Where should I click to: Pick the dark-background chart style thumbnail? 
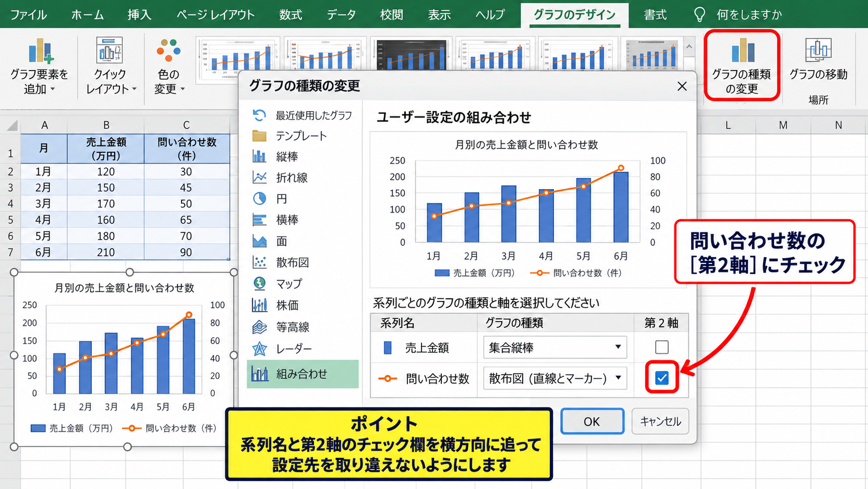click(x=411, y=55)
